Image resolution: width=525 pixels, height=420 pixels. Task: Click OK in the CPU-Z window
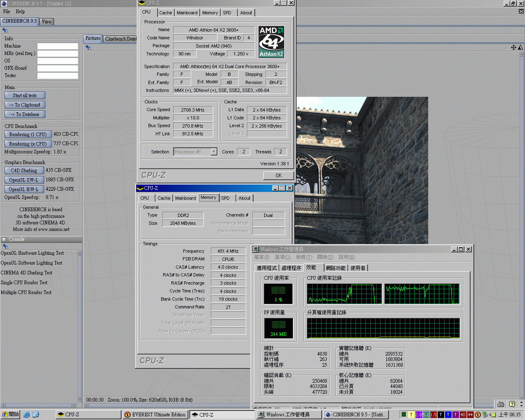[278, 176]
